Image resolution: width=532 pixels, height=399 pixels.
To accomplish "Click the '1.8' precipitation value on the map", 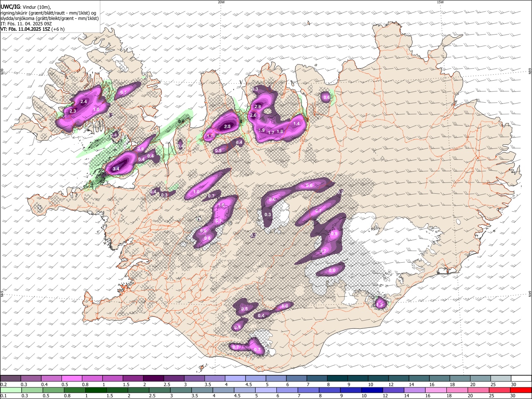I will pos(280,132).
